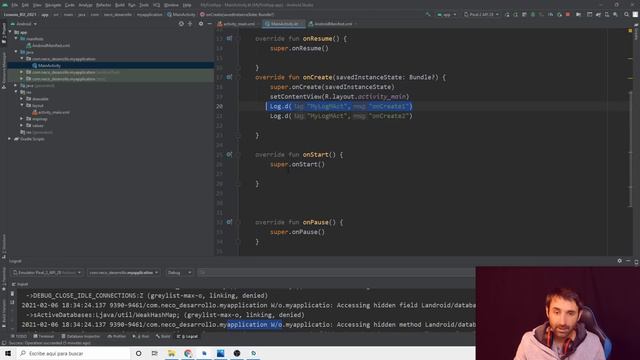Click the MainActivity breadcrumb in navigation bar
This screenshot has height=360, width=640.
181,14
